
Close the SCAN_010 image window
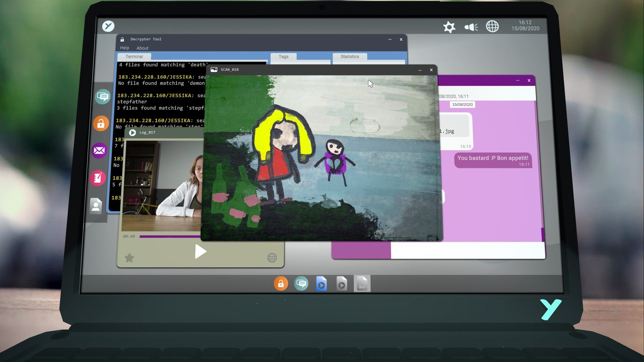(x=431, y=70)
